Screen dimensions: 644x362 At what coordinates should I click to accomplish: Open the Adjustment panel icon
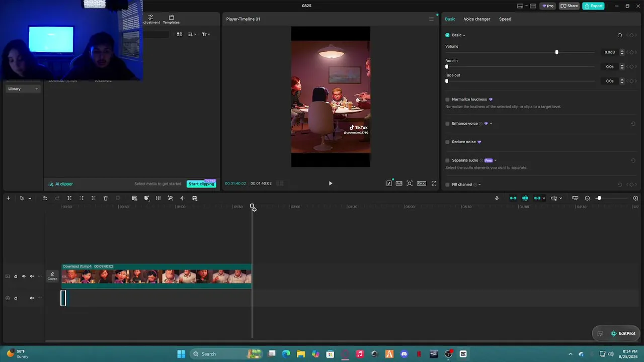click(x=150, y=19)
